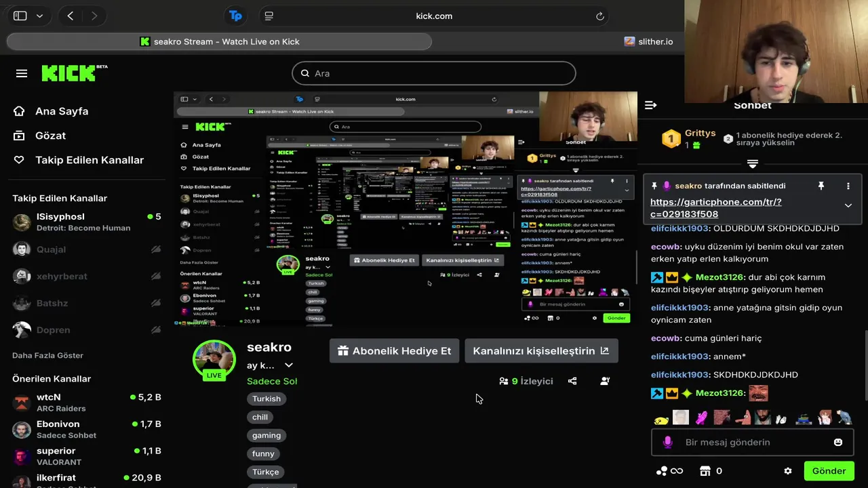The height and width of the screenshot is (488, 868).
Task: Open chat settings gear icon
Action: 787,471
